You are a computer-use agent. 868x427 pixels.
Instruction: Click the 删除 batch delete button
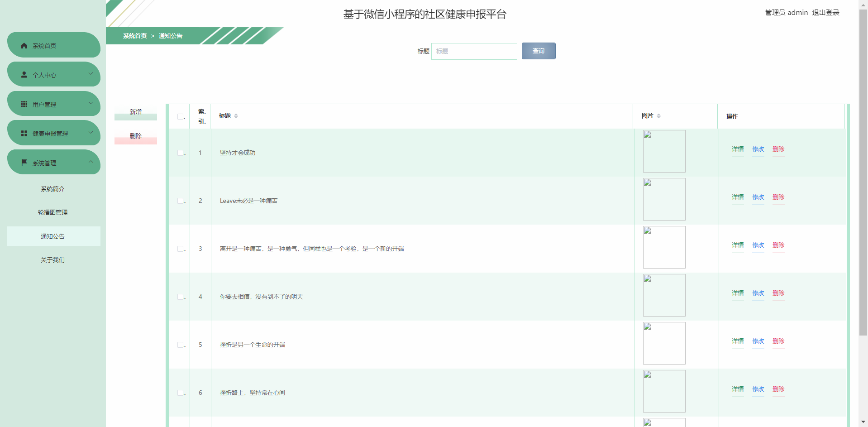tap(136, 136)
